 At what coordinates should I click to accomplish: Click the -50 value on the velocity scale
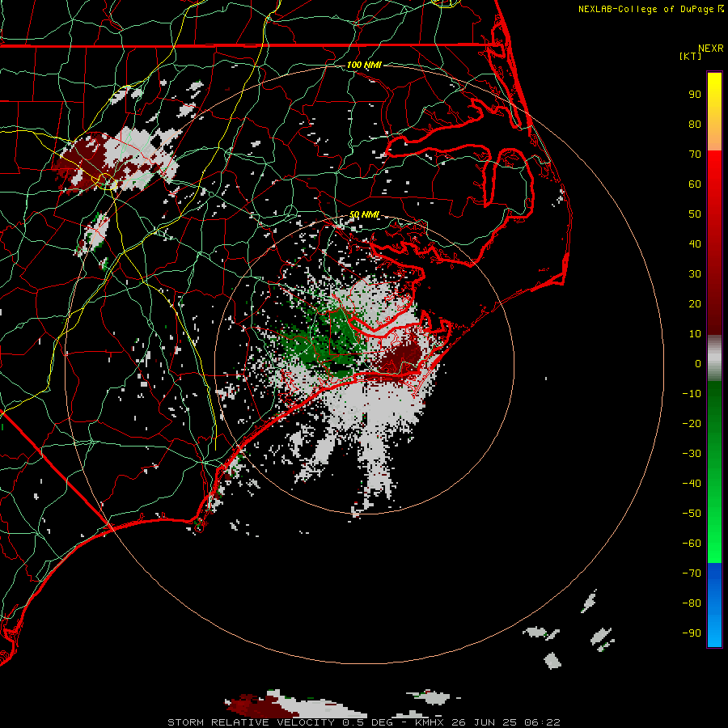click(692, 514)
